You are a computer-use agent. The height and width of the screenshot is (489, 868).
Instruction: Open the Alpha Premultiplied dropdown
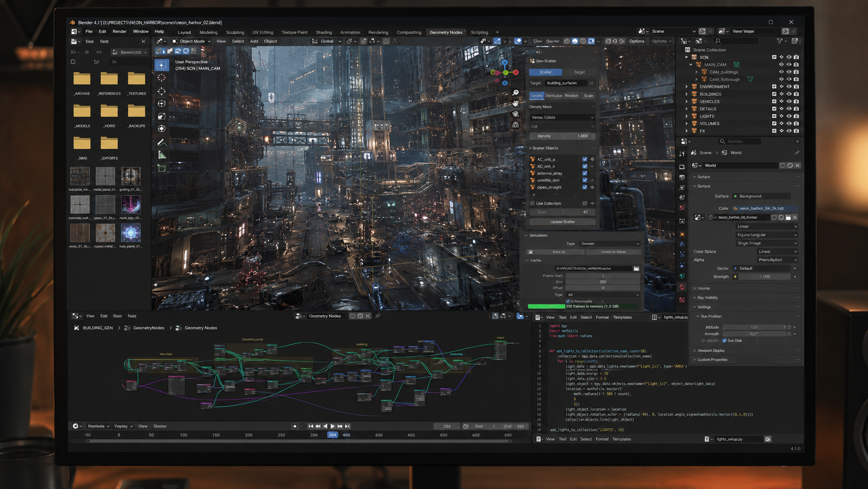777,260
